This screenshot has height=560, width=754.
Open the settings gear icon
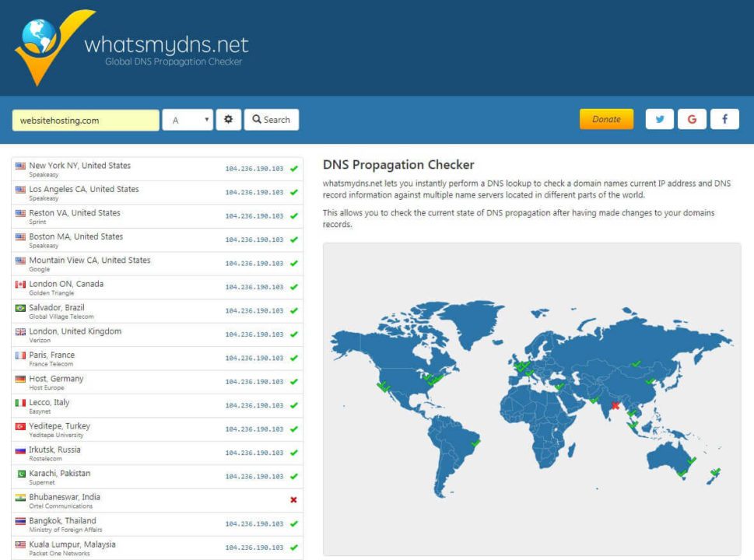click(227, 119)
